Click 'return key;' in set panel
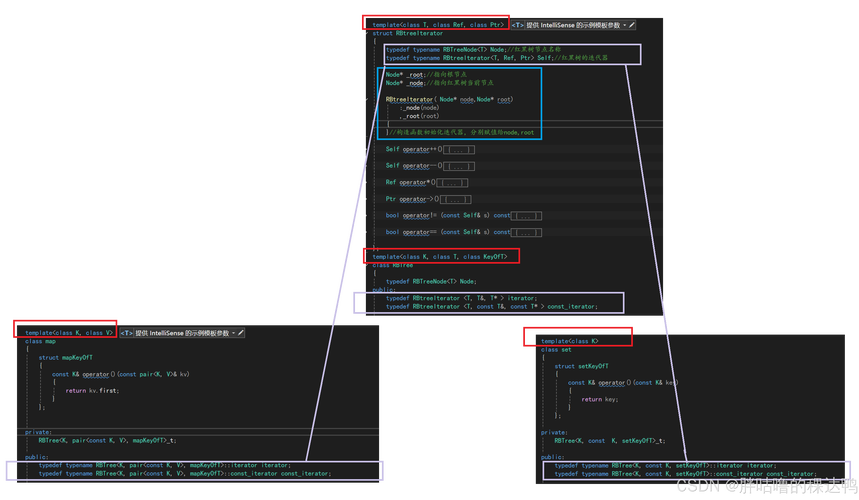Image resolution: width=859 pixels, height=500 pixels. tap(600, 400)
